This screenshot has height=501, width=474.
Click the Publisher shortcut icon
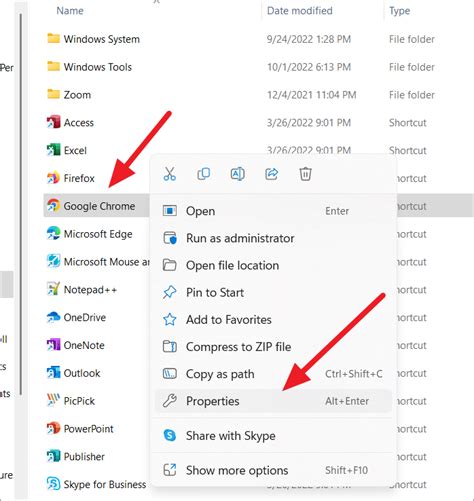click(53, 456)
